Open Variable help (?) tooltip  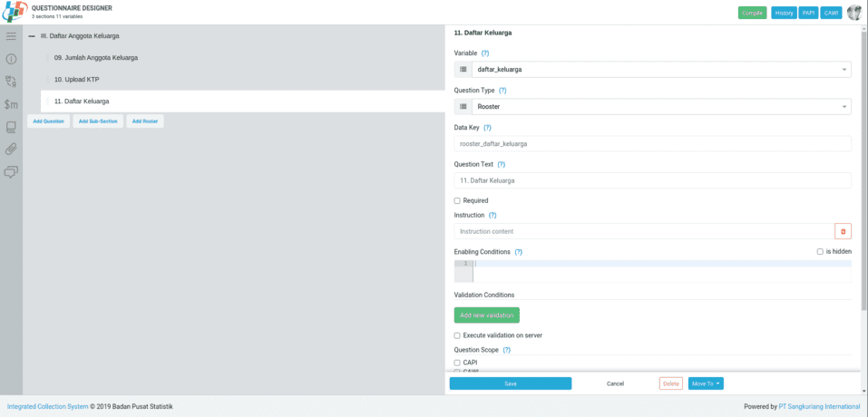pos(485,53)
